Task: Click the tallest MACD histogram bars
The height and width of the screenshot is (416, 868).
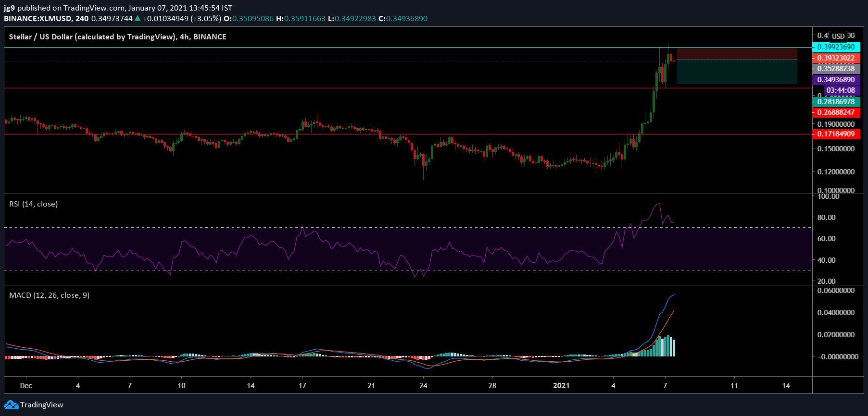Action: tap(668, 346)
